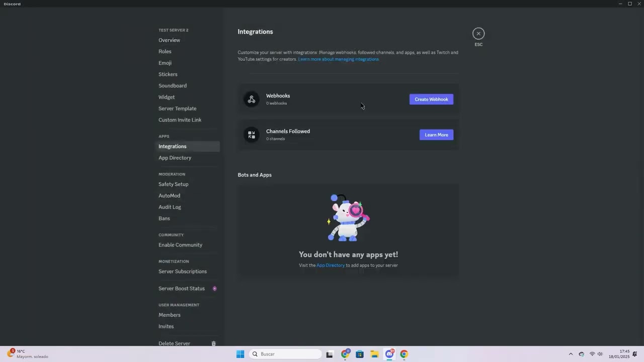Open the Wi-Fi network tray icon
The height and width of the screenshot is (362, 644).
tap(592, 354)
